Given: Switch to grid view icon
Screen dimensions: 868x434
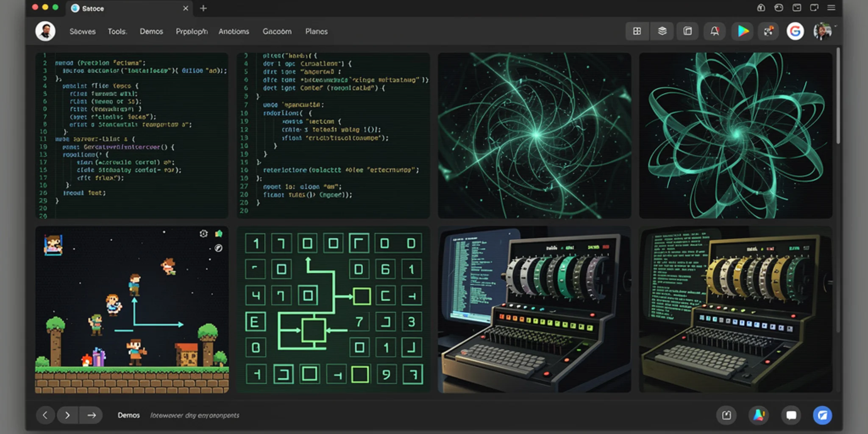Looking at the screenshot, I should [637, 31].
